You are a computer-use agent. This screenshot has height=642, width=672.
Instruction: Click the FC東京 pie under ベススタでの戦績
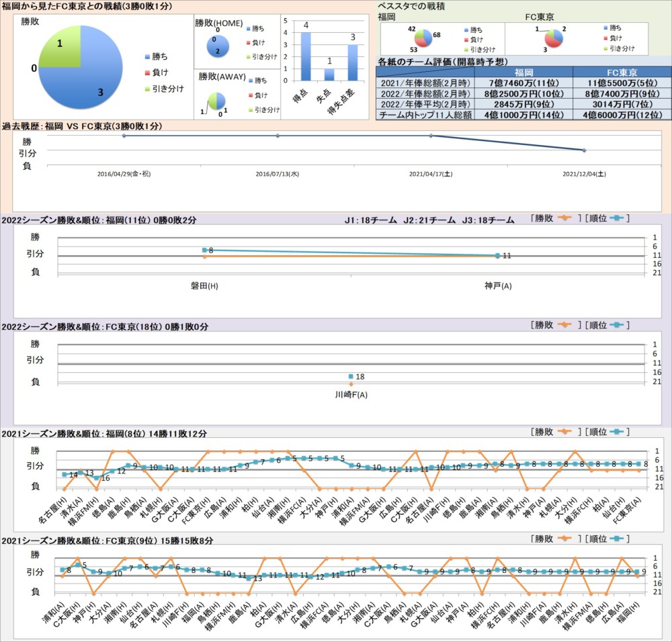point(554,38)
